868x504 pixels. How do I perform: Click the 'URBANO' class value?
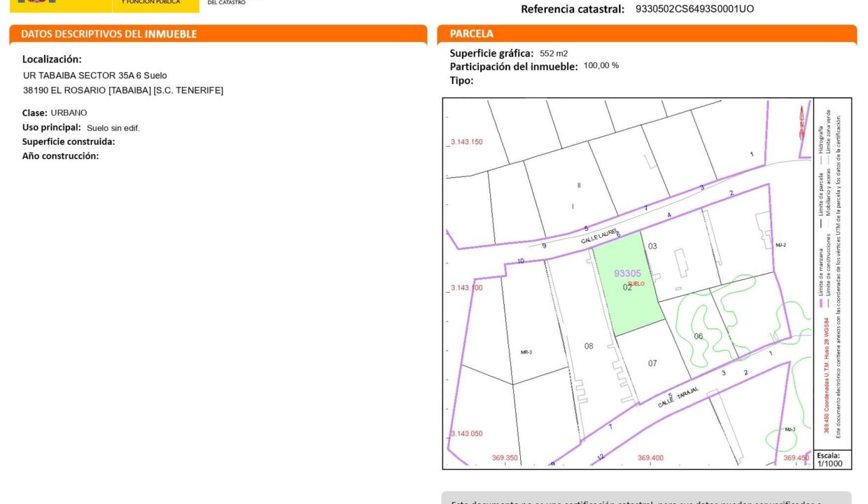click(69, 113)
